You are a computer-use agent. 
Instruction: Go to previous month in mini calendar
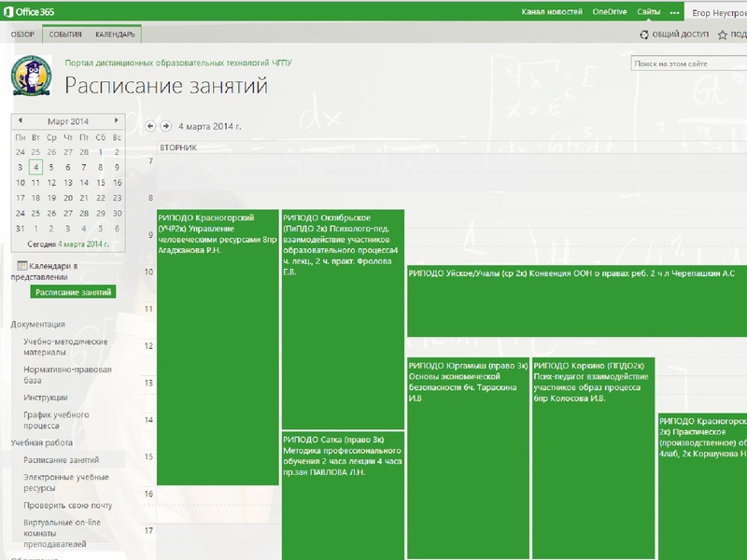[x=20, y=121]
